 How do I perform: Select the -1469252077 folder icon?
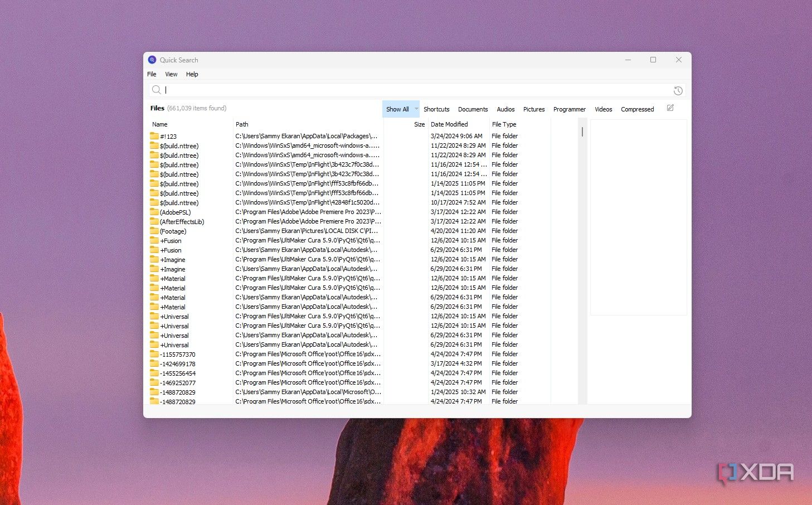(154, 382)
